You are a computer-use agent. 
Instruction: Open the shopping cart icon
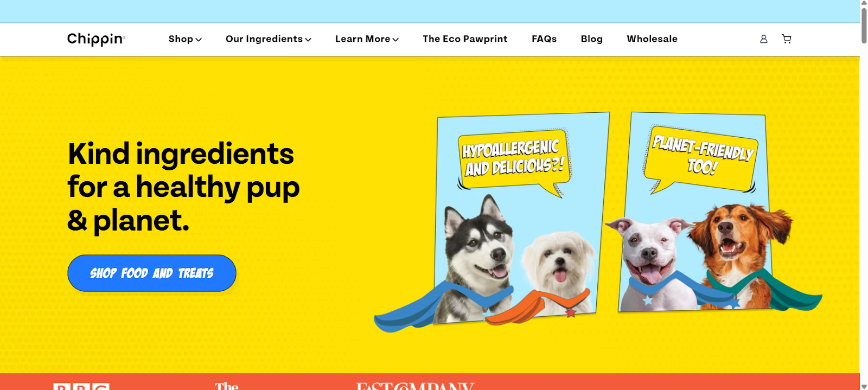pyautogui.click(x=786, y=39)
